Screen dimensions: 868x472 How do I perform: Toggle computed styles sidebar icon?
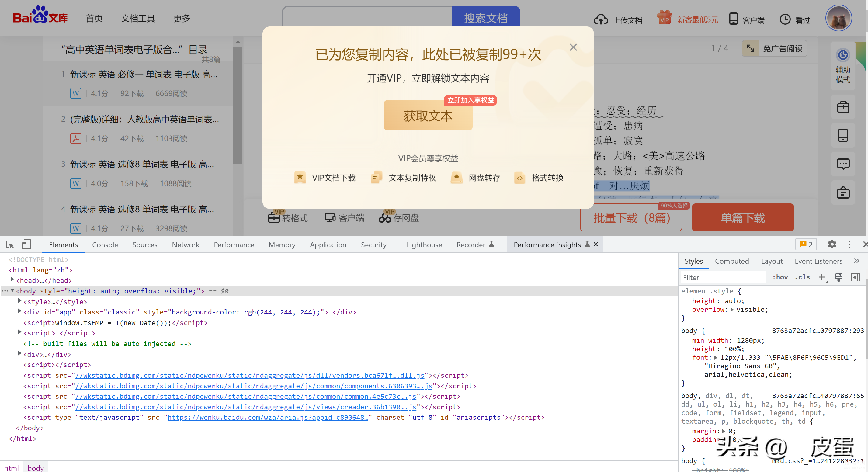click(856, 277)
